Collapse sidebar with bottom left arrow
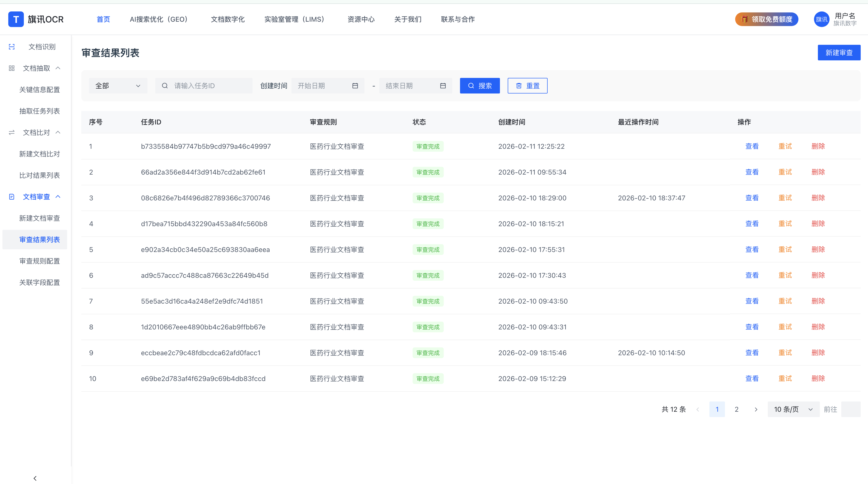 (x=35, y=478)
